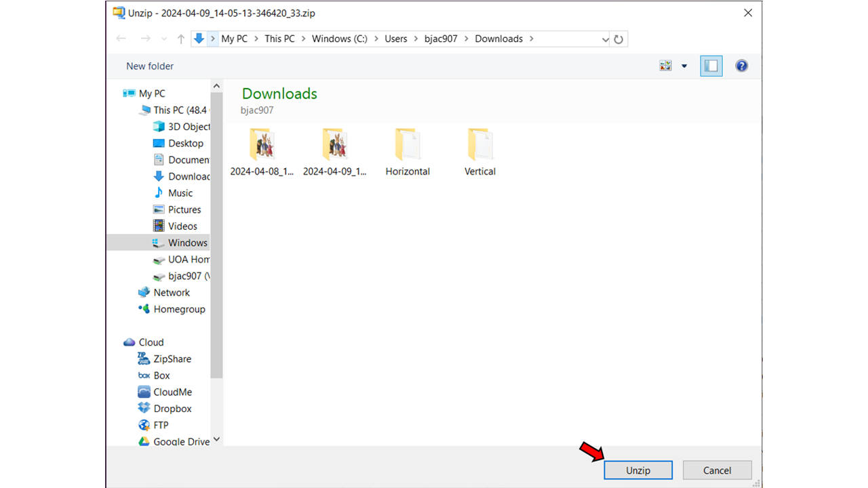Screen dimensions: 868x488
Task: Open CloudMe cloud service
Action: [165, 392]
